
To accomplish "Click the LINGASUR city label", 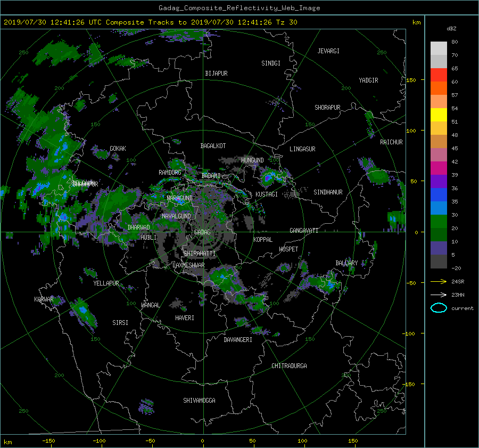I will pyautogui.click(x=302, y=149).
